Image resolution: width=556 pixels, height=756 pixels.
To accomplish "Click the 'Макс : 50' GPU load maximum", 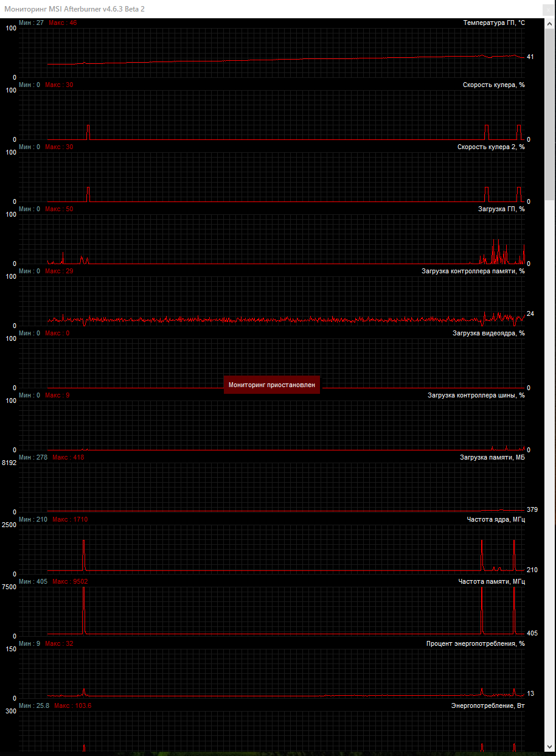I will 59,209.
